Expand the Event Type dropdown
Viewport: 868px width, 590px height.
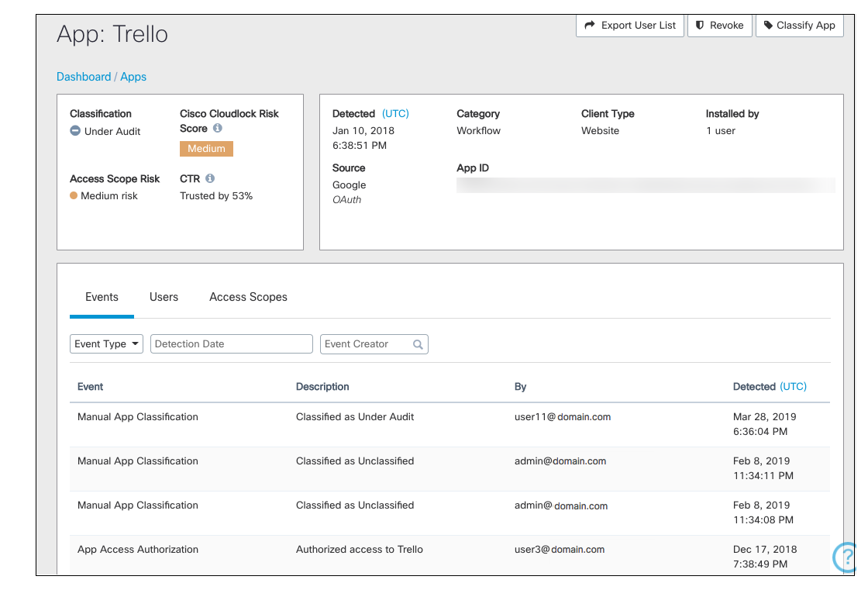pos(106,344)
